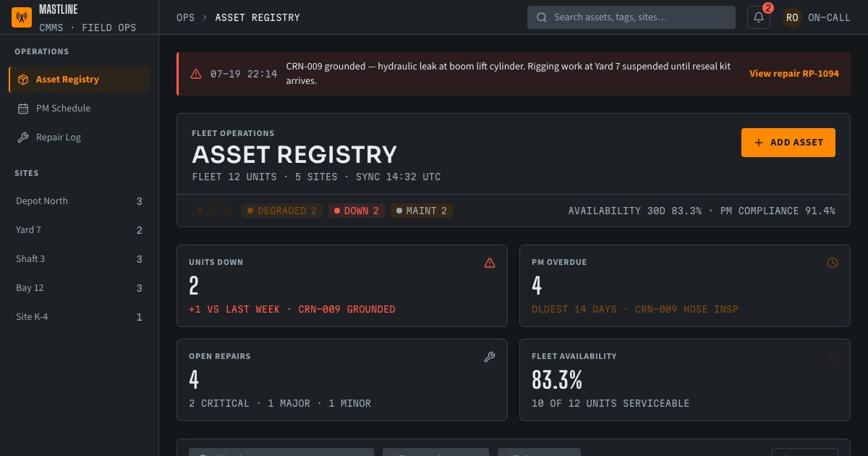
Task: Click the search magnifier icon
Action: point(542,17)
